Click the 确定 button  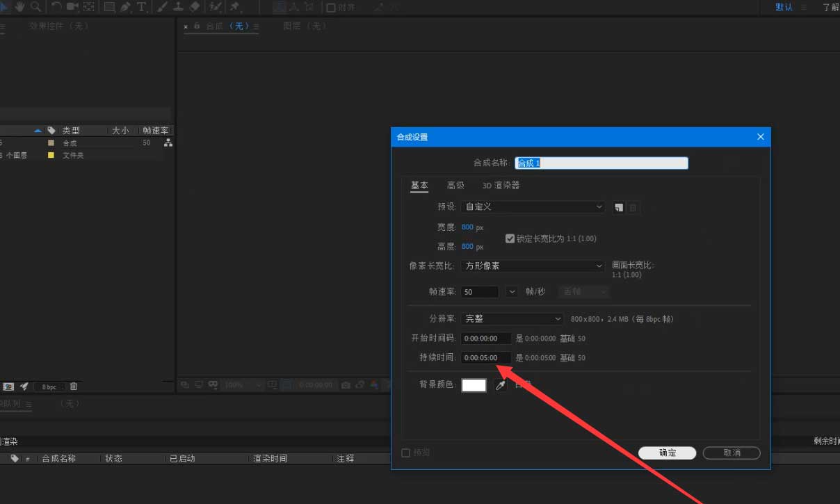click(x=666, y=453)
